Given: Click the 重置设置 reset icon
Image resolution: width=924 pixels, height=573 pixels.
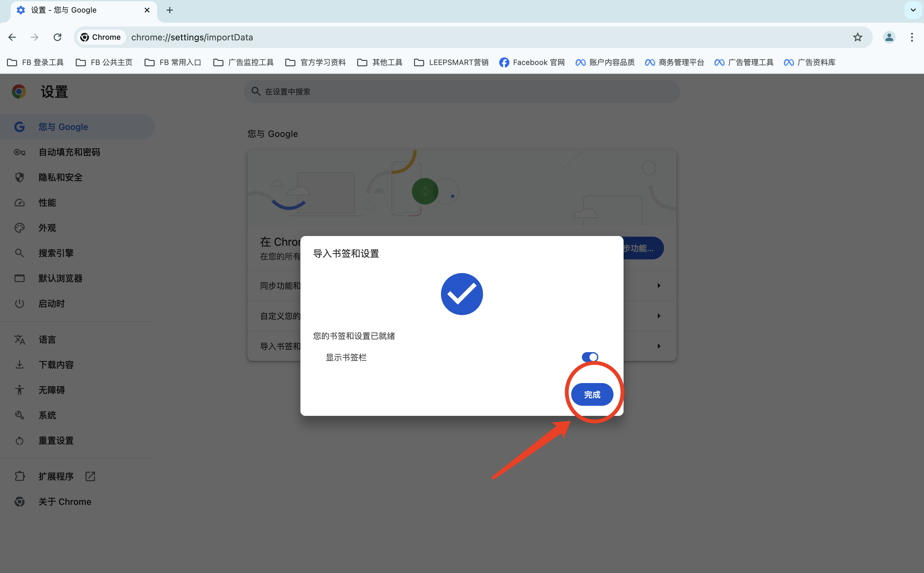Looking at the screenshot, I should click(19, 440).
